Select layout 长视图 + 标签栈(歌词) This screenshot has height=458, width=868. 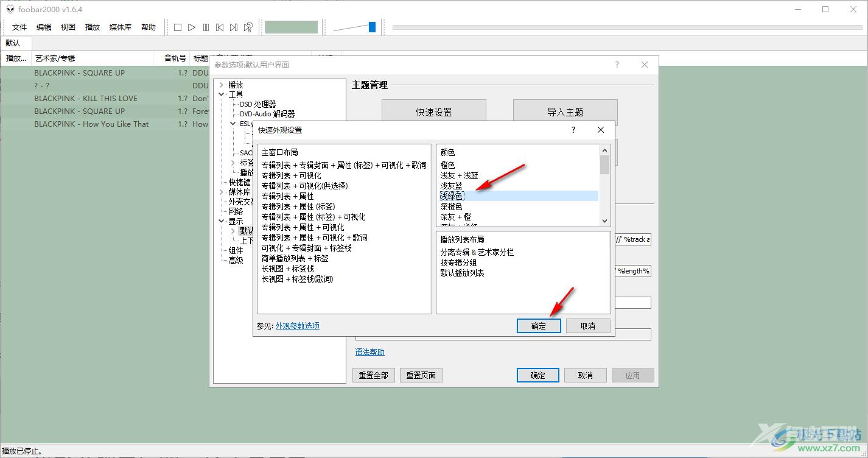click(298, 279)
